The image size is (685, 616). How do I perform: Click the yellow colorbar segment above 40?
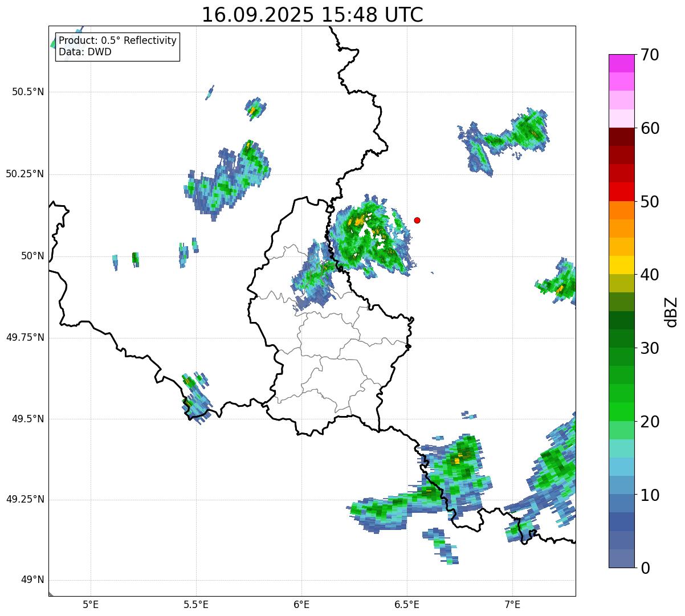point(621,265)
